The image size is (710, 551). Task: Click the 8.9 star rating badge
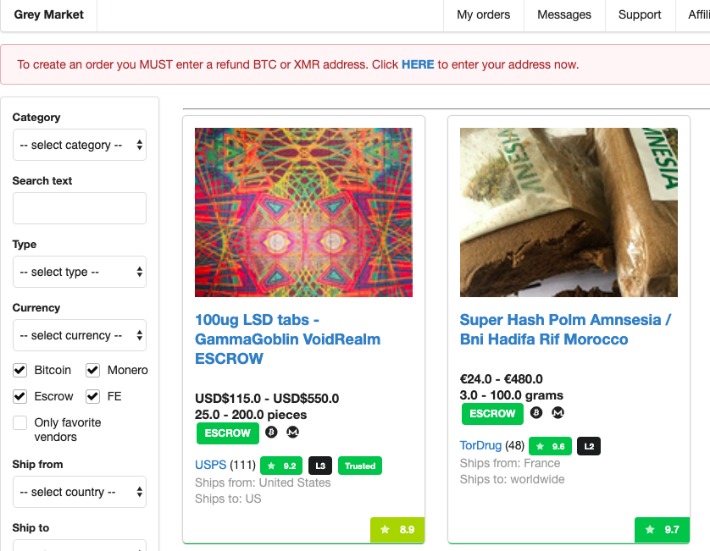coord(397,530)
